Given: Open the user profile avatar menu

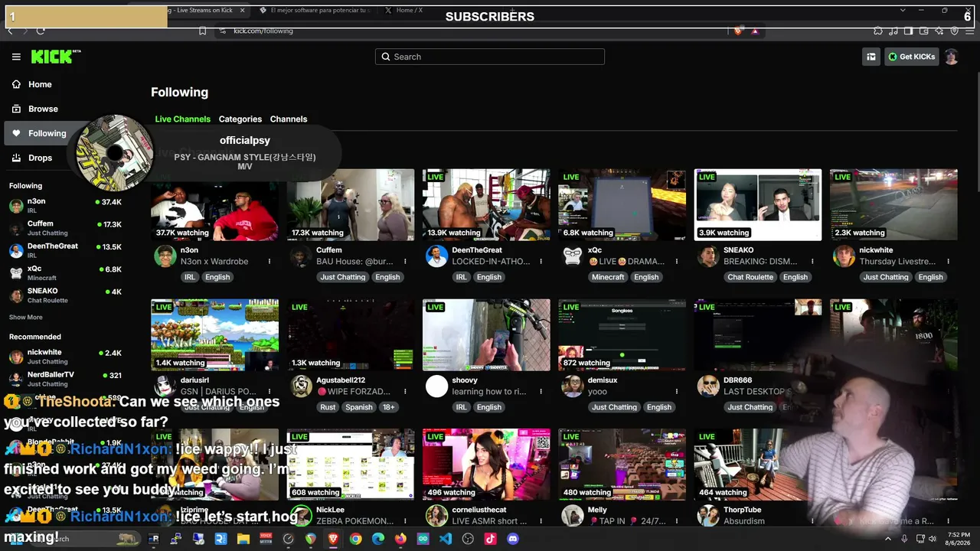Looking at the screenshot, I should 951,57.
